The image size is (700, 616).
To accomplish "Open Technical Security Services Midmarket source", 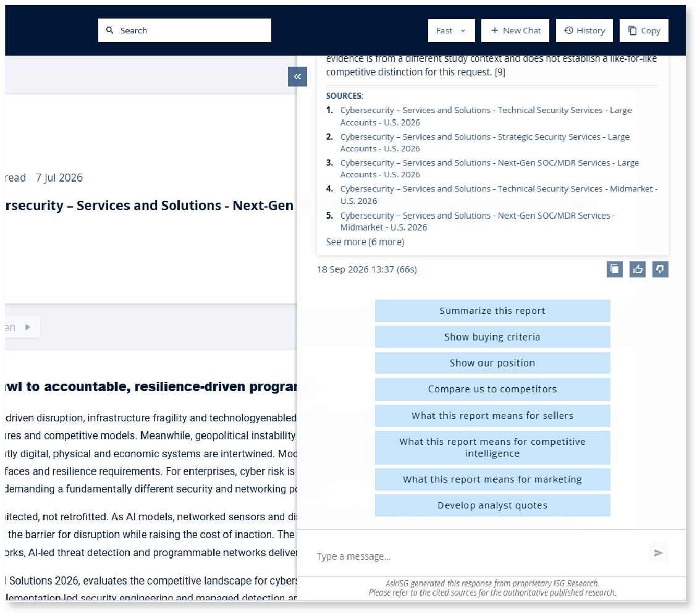I will pyautogui.click(x=499, y=195).
